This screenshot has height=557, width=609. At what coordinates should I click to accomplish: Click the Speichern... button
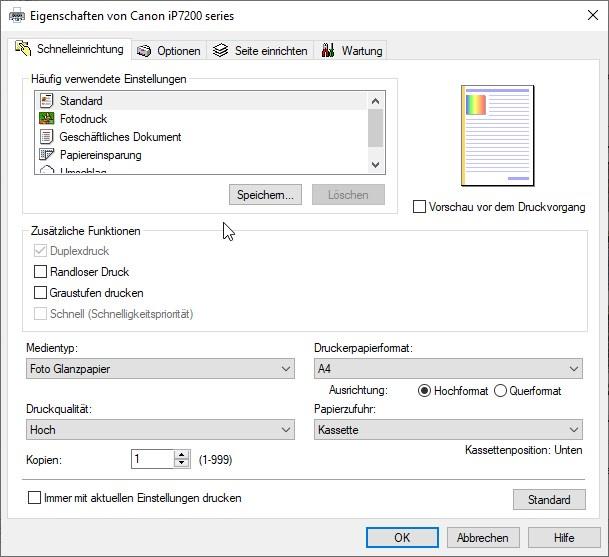point(265,195)
